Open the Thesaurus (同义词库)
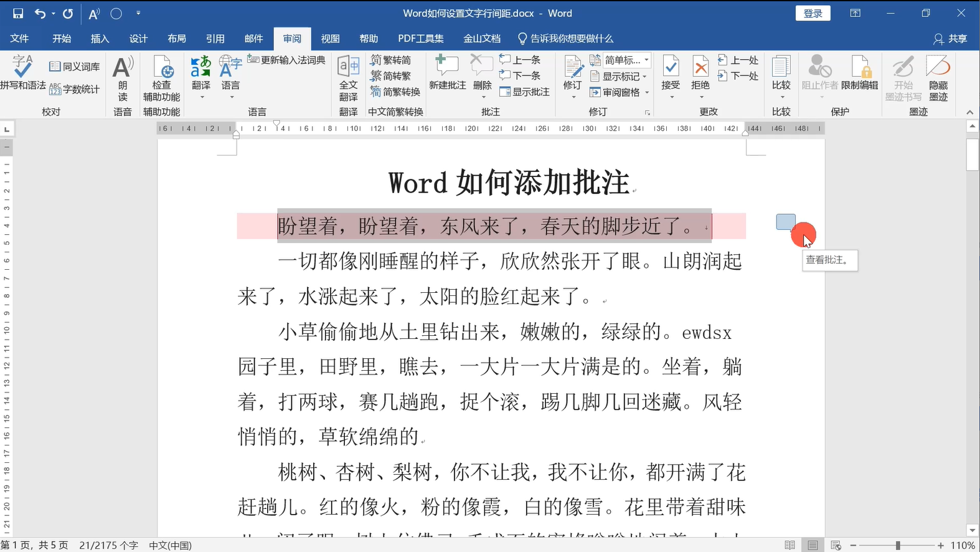The image size is (980, 552). pyautogui.click(x=75, y=67)
